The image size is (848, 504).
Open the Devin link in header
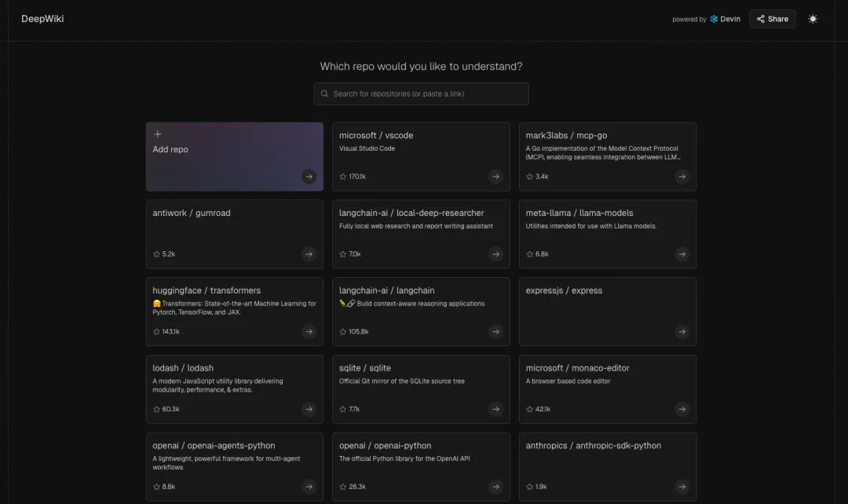725,19
